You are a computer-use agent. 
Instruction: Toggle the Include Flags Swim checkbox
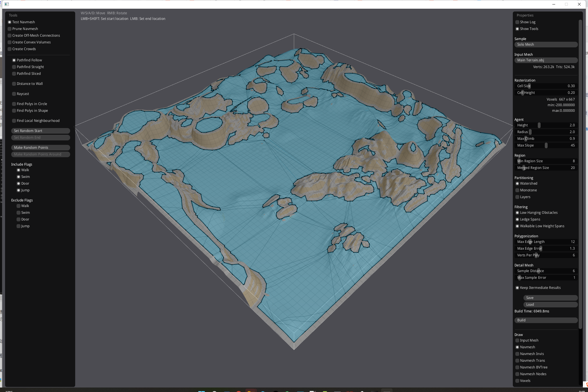tap(19, 177)
